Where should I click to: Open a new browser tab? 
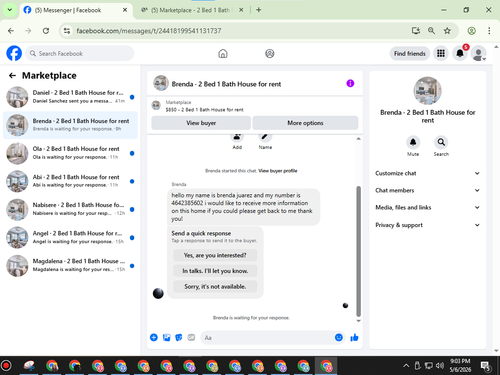coord(259,10)
